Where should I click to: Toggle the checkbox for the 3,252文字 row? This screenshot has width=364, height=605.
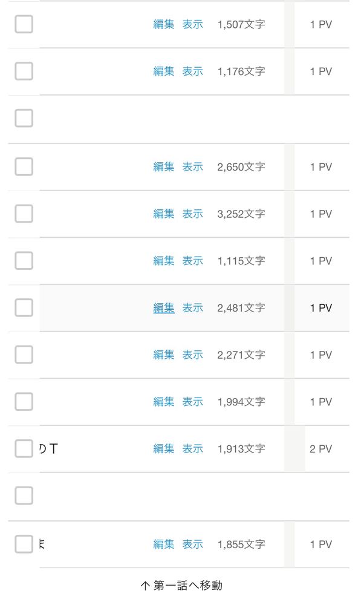pyautogui.click(x=24, y=214)
